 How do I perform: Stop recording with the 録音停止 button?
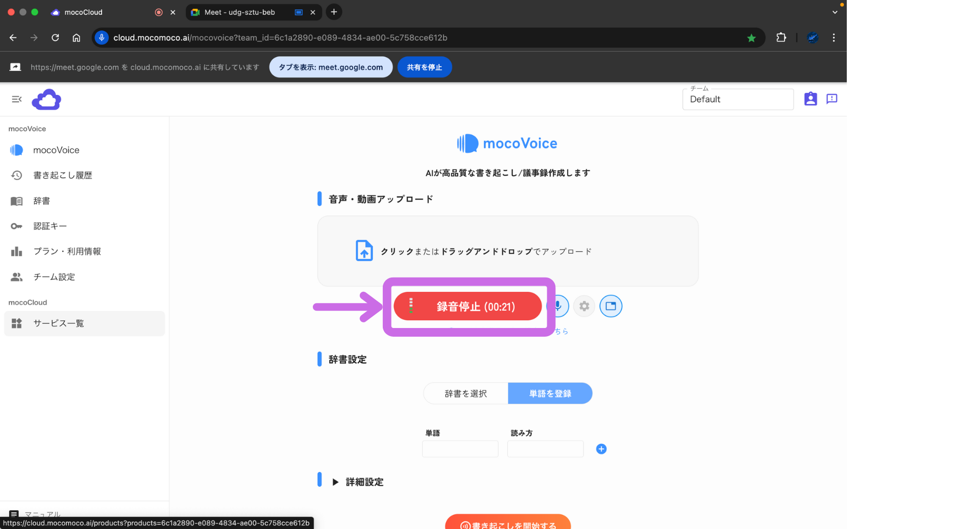468,306
